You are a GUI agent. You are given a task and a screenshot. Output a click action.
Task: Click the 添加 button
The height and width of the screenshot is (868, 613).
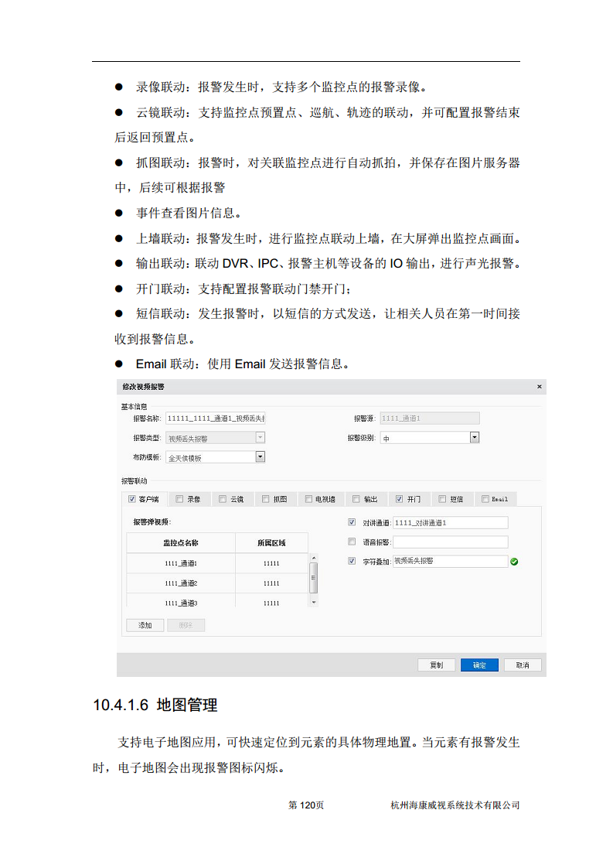[x=145, y=625]
